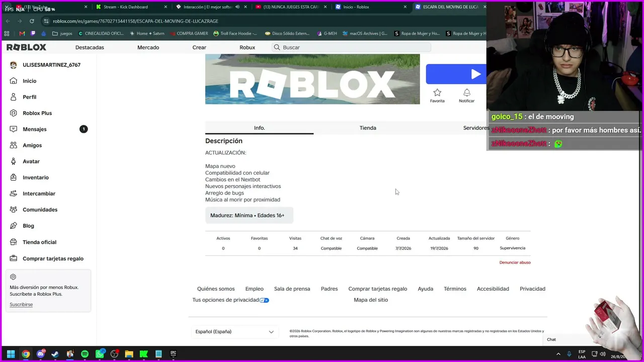Switch to the Inicio - Roblox browser tab
This screenshot has width=644, height=362.
tap(370, 7)
